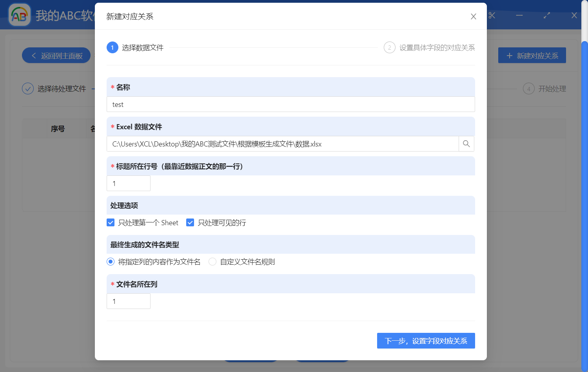Click the 标题所在行号 input field
The image size is (588, 372).
(128, 183)
